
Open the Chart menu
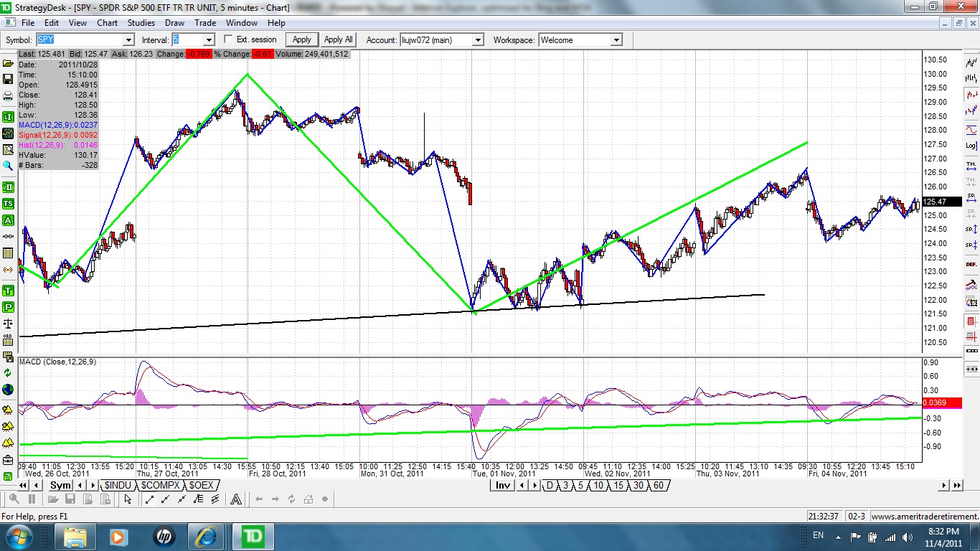[x=108, y=23]
